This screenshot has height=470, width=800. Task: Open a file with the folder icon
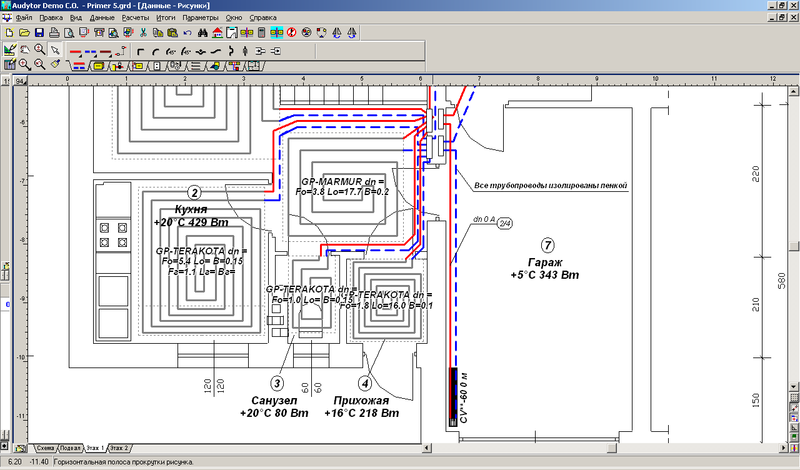[23, 33]
